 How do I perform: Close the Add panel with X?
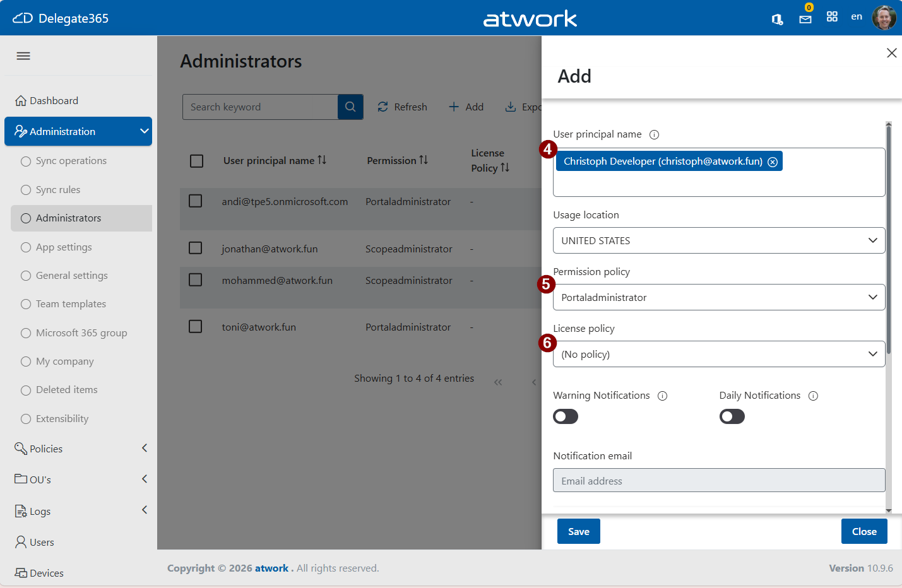coord(892,53)
